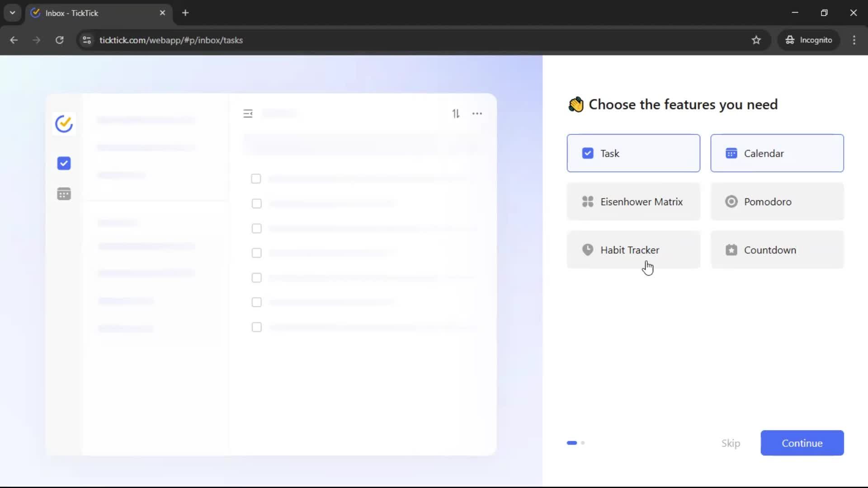Collapse the sidebar via preview menu icon
The width and height of the screenshot is (868, 488).
click(248, 114)
